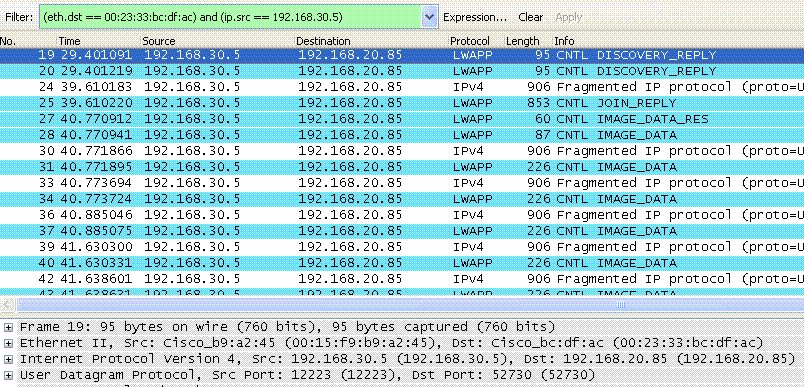Open the Expression… filter builder
Image resolution: width=804 pixels, height=387 pixels.
tap(475, 17)
